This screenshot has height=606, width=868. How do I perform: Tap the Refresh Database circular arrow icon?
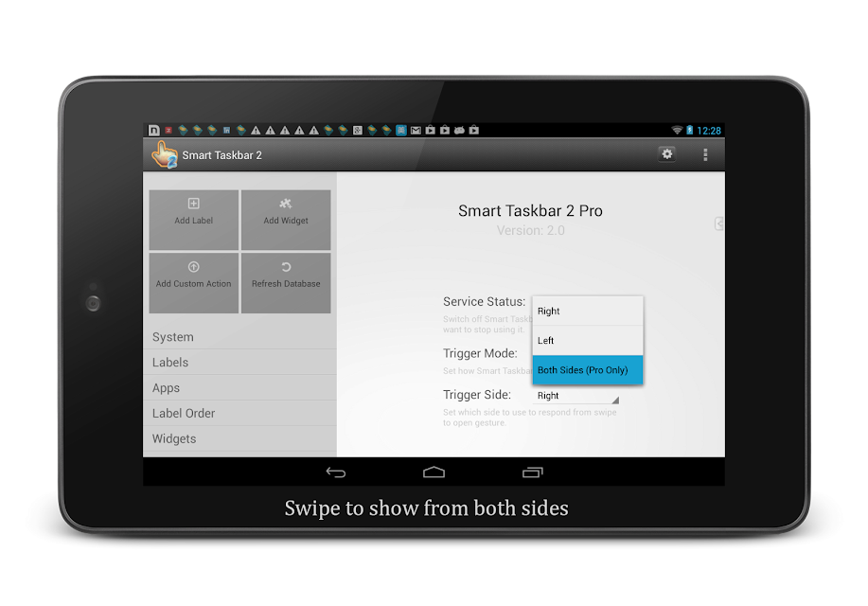click(x=286, y=267)
